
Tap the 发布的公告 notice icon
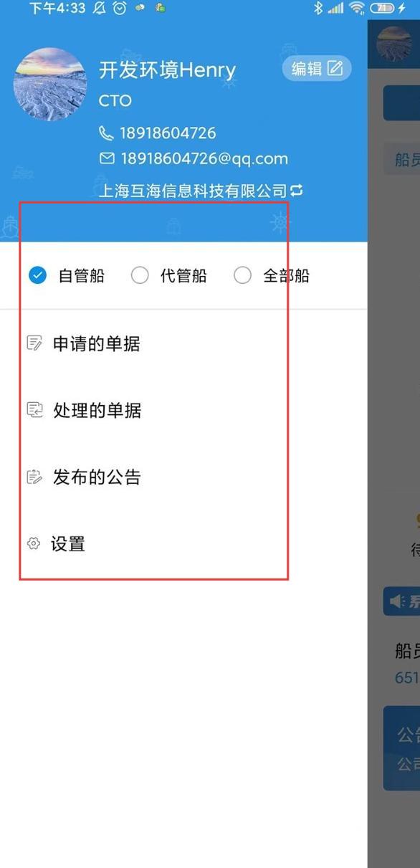(x=34, y=477)
